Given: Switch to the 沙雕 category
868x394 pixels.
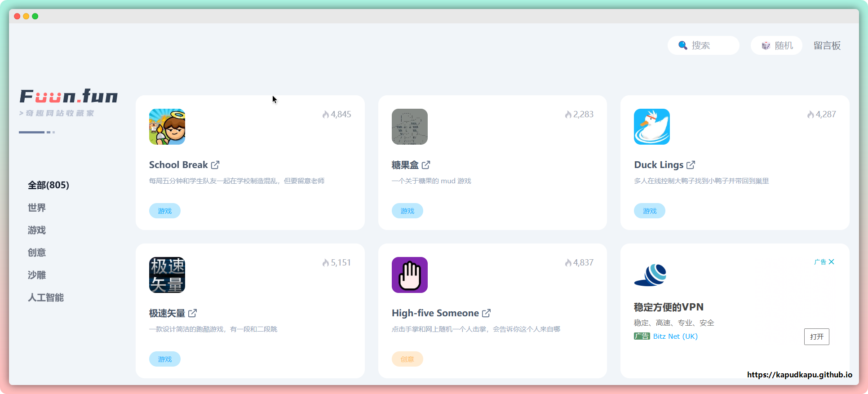Looking at the screenshot, I should (x=37, y=275).
